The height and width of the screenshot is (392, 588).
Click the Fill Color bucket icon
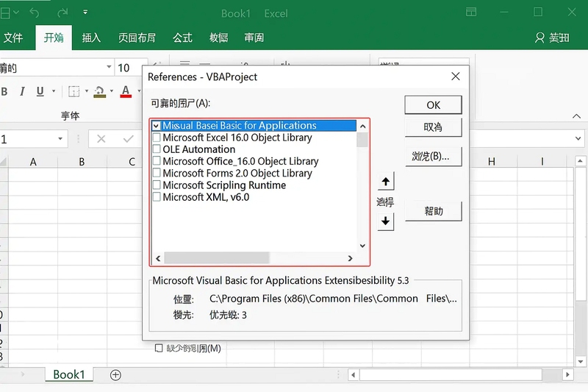tap(100, 91)
